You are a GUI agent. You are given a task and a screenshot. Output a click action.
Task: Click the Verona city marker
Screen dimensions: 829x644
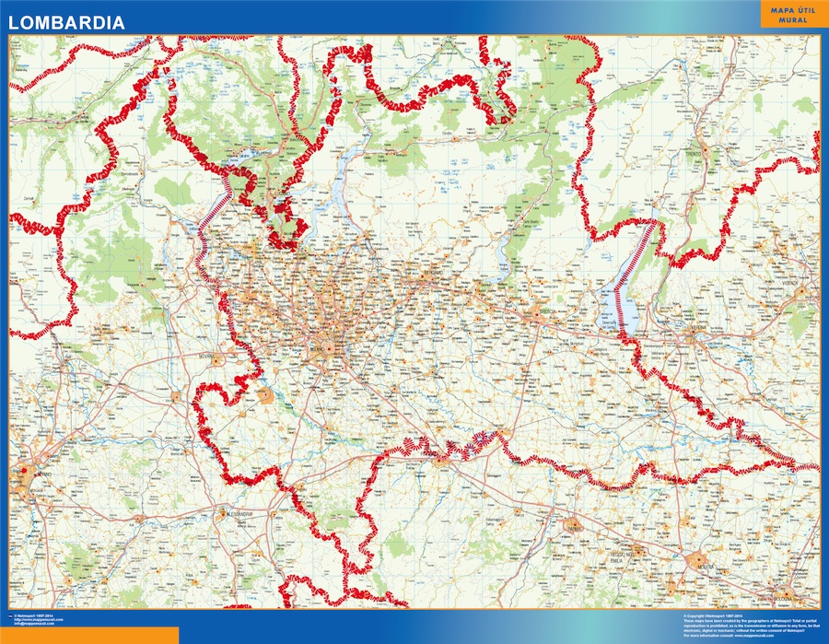(695, 337)
